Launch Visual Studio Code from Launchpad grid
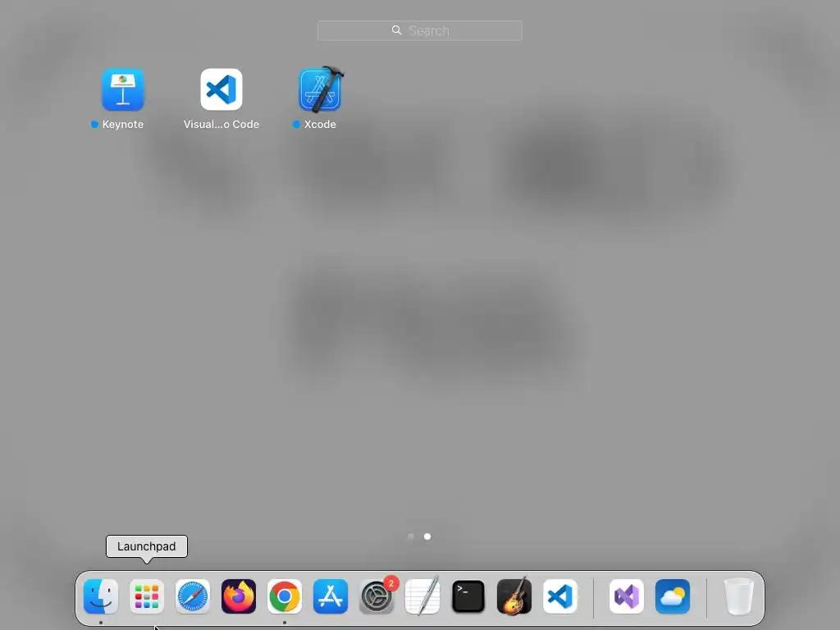Viewport: 840px width, 630px height. [221, 89]
